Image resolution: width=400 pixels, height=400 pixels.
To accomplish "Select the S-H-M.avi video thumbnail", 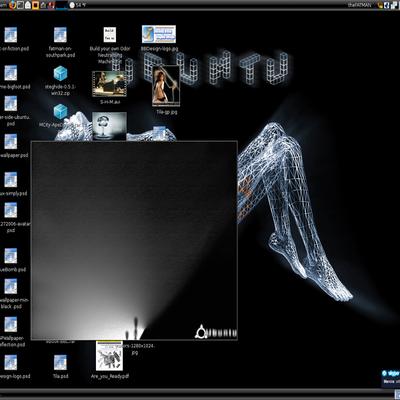I will point(109,84).
